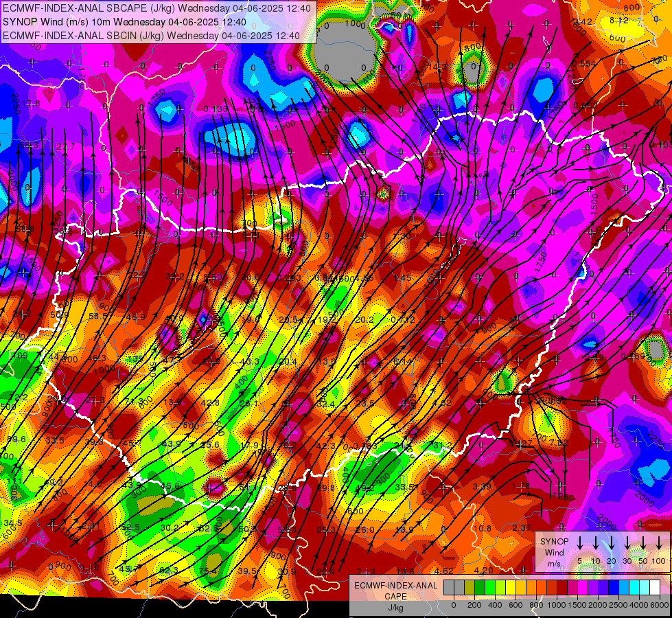The image size is (672, 618).
Task: Pick the cyan CAPE legend swatch
Action: 635,588
